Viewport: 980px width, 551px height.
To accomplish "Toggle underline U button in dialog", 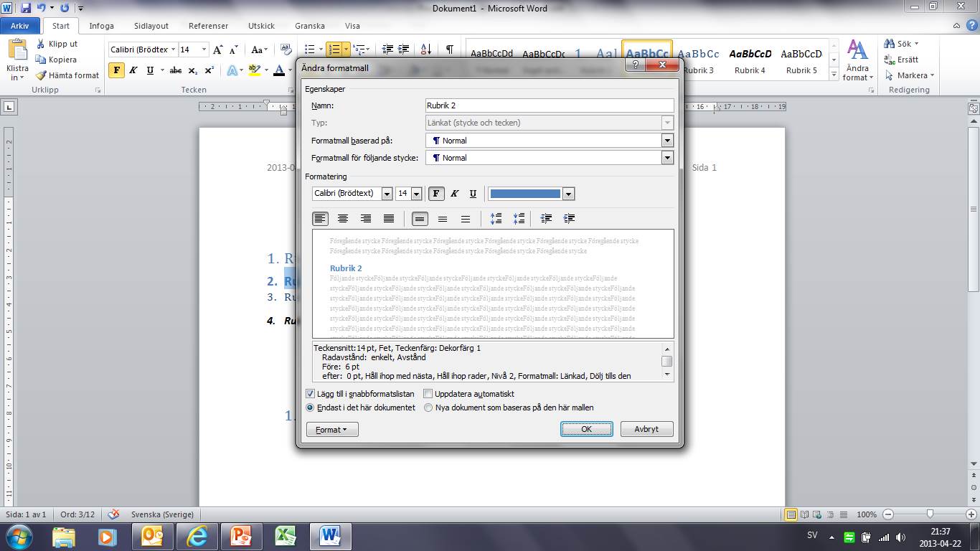I will click(473, 194).
